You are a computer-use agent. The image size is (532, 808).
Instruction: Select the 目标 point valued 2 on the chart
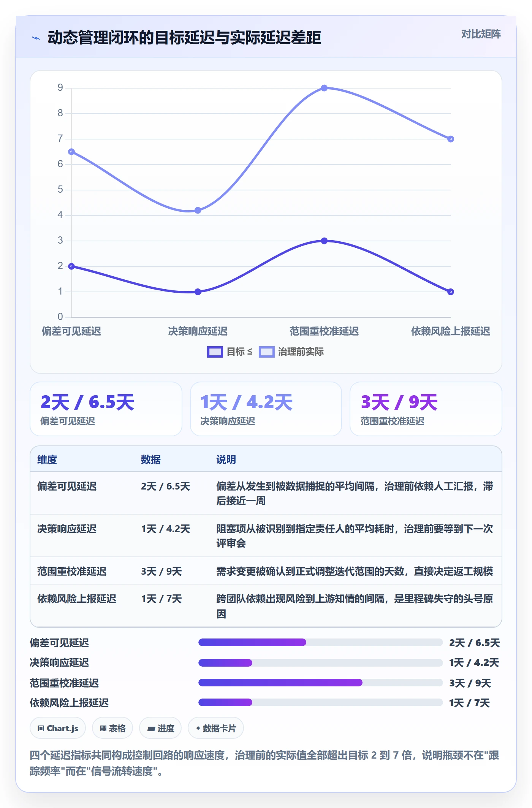[71, 266]
